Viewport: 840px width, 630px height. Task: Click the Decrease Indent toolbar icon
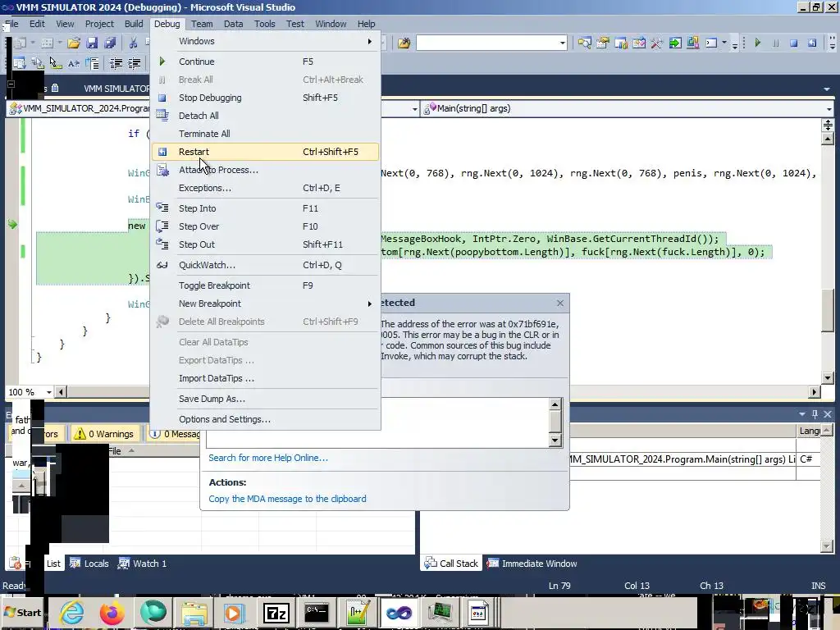pyautogui.click(x=116, y=64)
